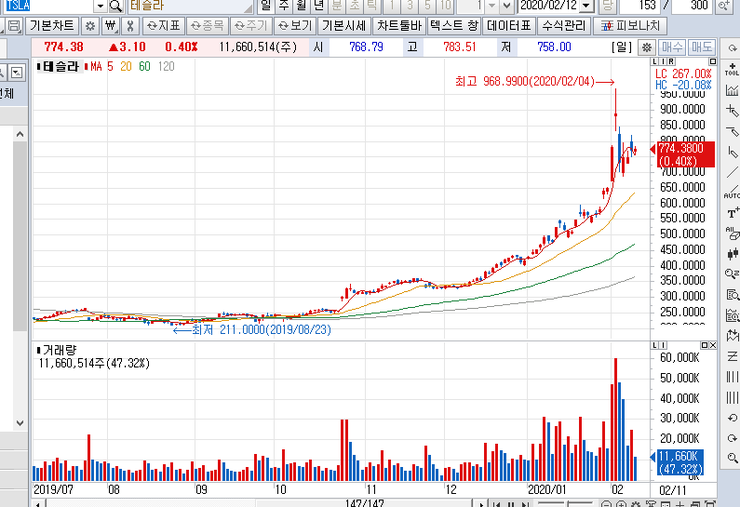Switch to yearly (년) chart period
This screenshot has height=507, width=740.
pyautogui.click(x=319, y=6)
